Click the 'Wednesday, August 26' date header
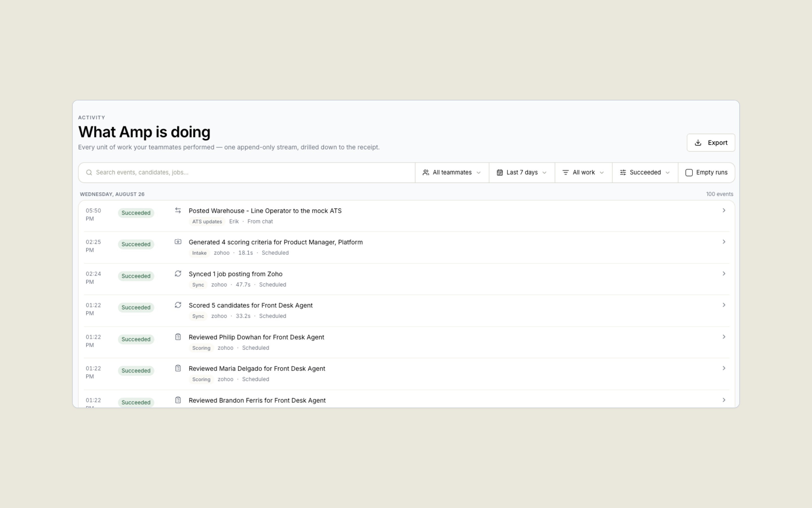Image resolution: width=812 pixels, height=508 pixels. click(x=112, y=194)
